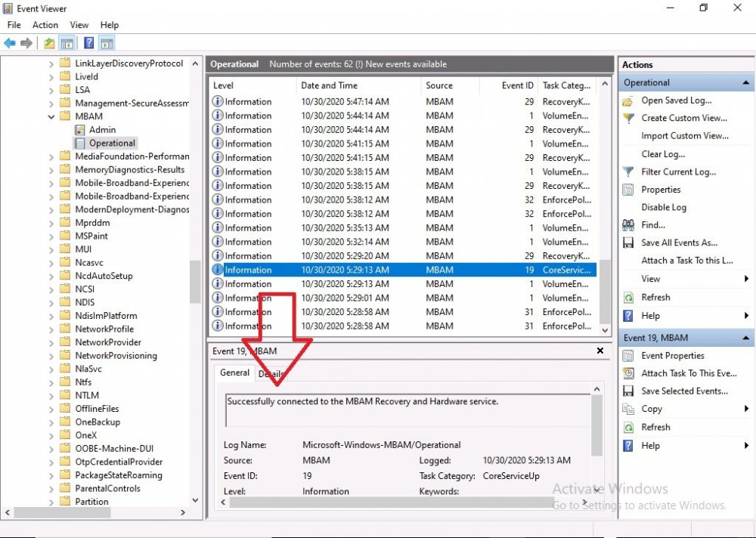Open the Help menu in menu bar
Image resolution: width=756 pixels, height=538 pixels.
coord(110,25)
